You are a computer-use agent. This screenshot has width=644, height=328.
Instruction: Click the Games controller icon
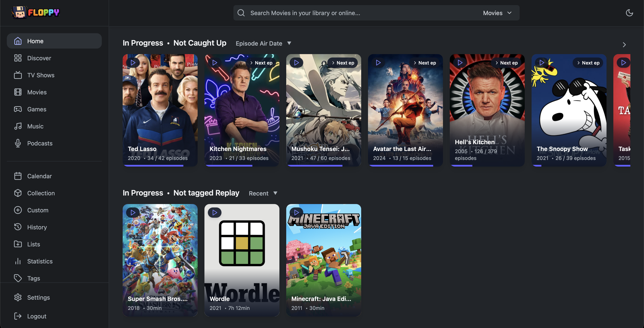[x=18, y=109]
